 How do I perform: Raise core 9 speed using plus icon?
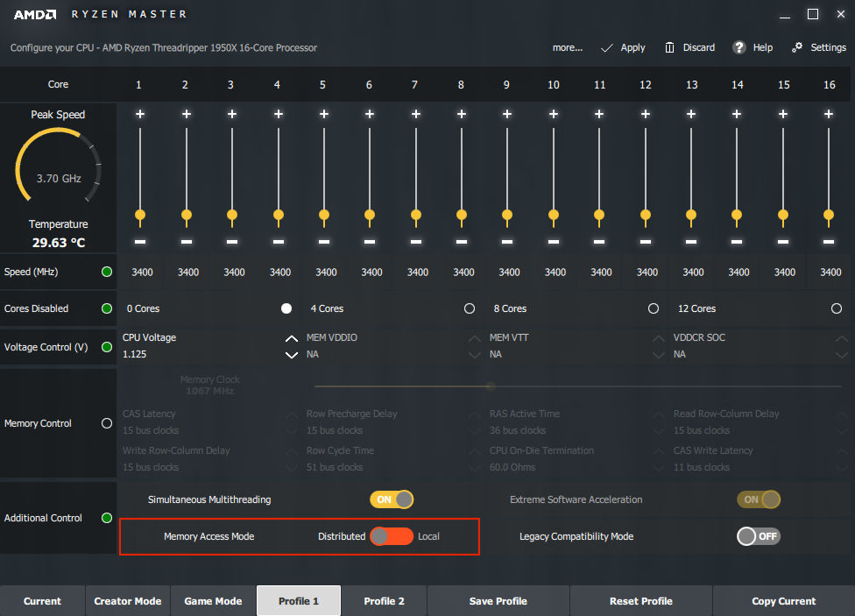point(507,114)
